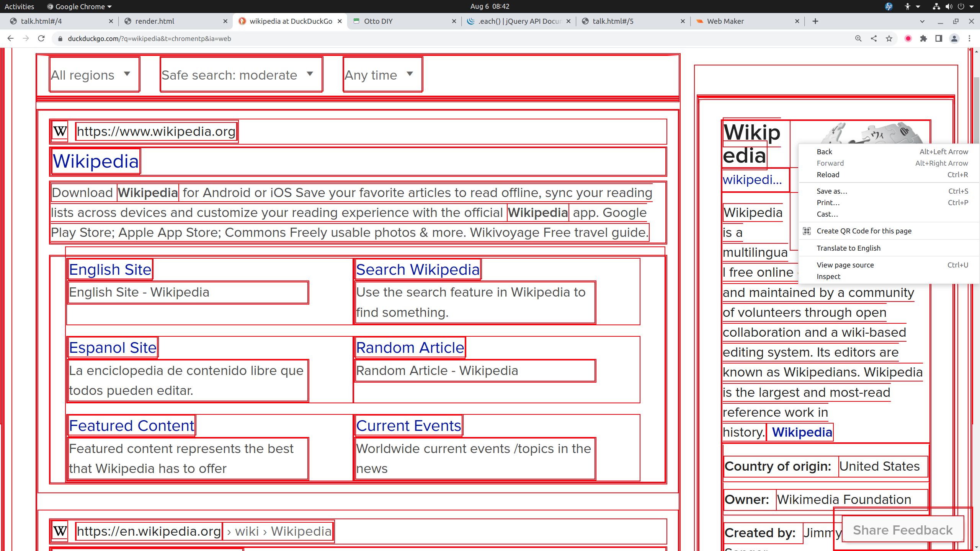The image size is (980, 551).
Task: Click the red record extension icon
Action: (x=908, y=38)
